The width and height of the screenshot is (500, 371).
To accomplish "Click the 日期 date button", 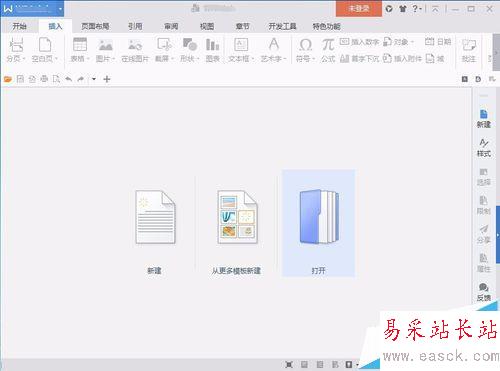I will tap(438, 42).
